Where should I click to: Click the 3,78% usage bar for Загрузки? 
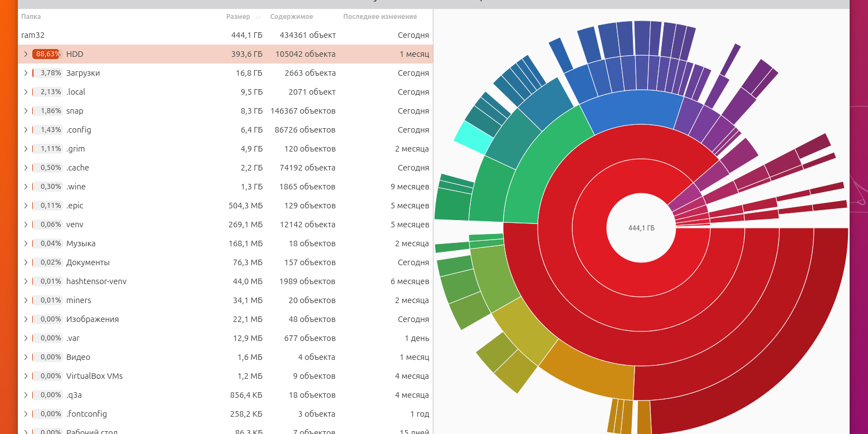point(47,73)
